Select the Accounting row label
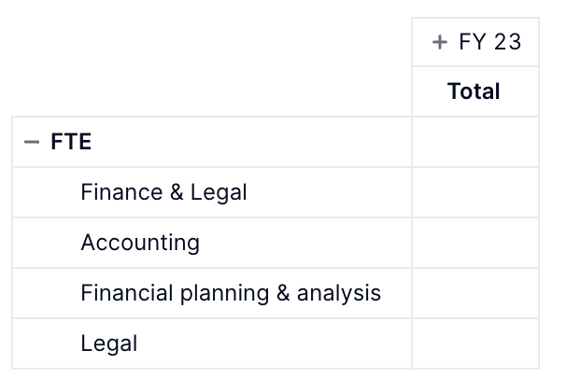 tap(140, 243)
